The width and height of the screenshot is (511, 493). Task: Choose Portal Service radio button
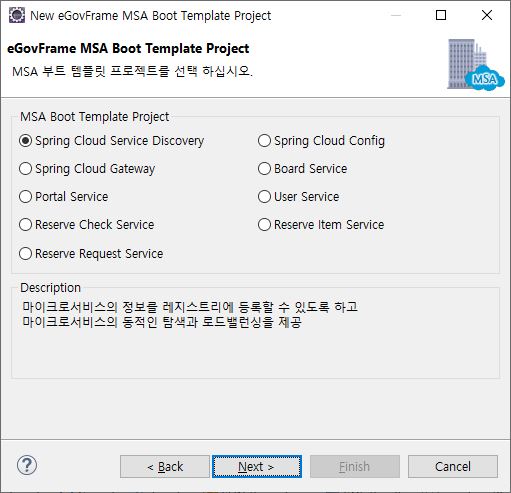[64, 197]
